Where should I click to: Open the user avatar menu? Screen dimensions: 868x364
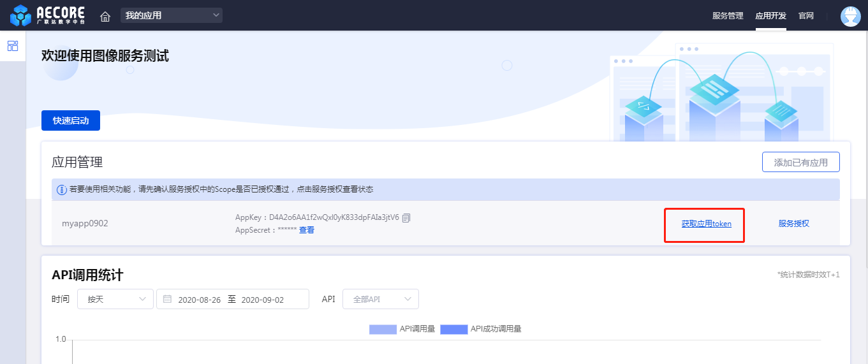851,16
